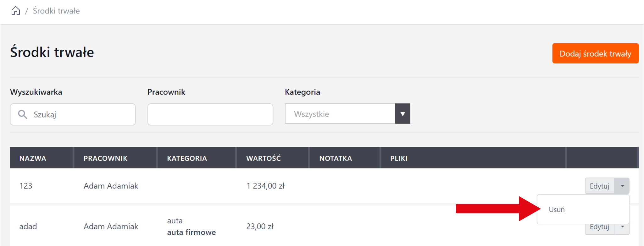Click into the Pracownik filter field
Image resolution: width=644 pixels, height=246 pixels.
pyautogui.click(x=210, y=114)
